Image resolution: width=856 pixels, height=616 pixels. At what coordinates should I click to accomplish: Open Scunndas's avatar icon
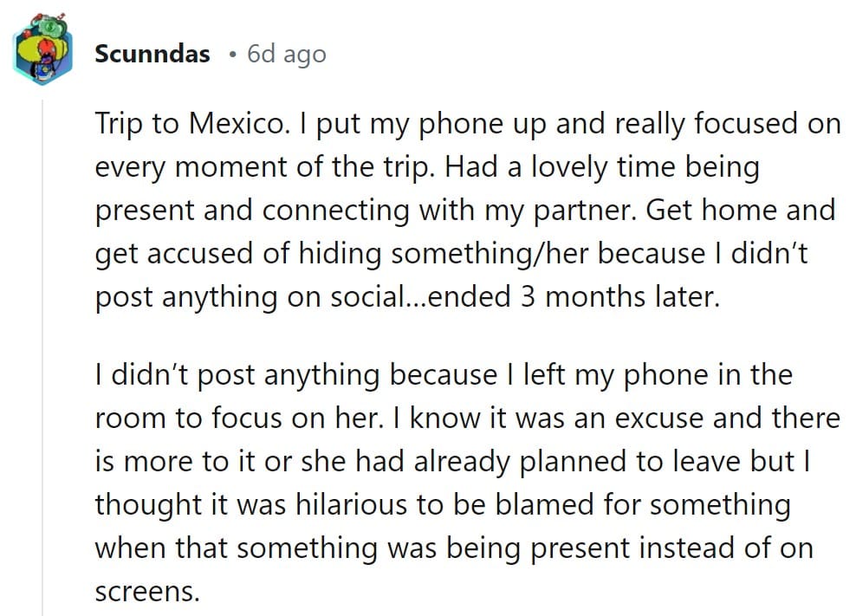42,49
